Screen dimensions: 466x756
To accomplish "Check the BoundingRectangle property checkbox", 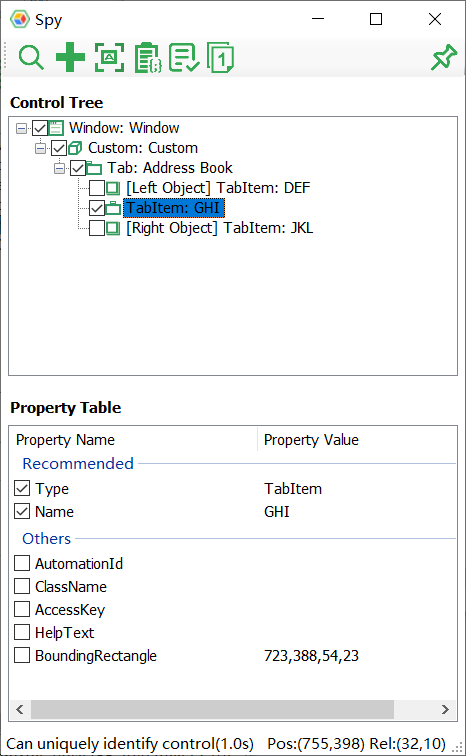I will click(x=22, y=655).
